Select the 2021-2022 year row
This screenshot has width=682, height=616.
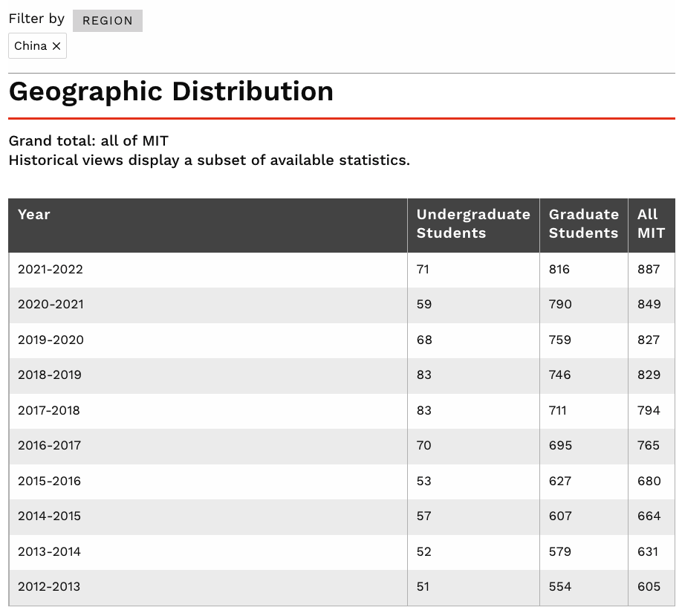(51, 270)
